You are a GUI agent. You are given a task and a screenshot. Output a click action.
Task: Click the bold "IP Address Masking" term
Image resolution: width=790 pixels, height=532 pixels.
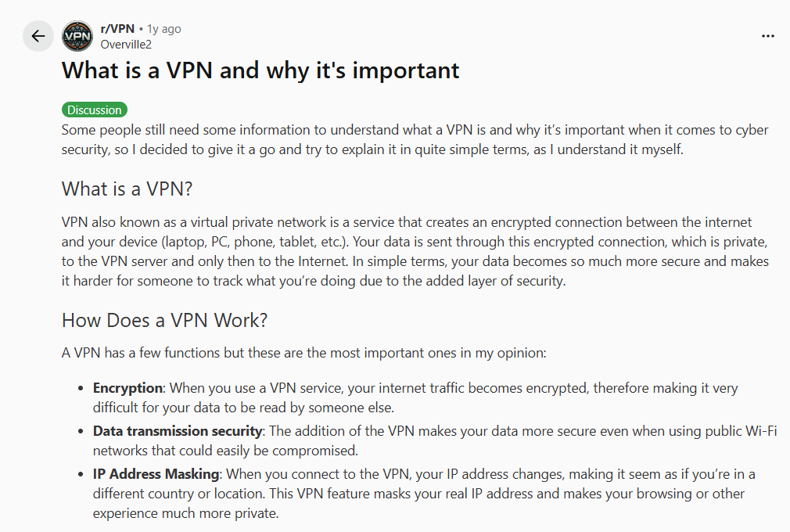click(157, 474)
